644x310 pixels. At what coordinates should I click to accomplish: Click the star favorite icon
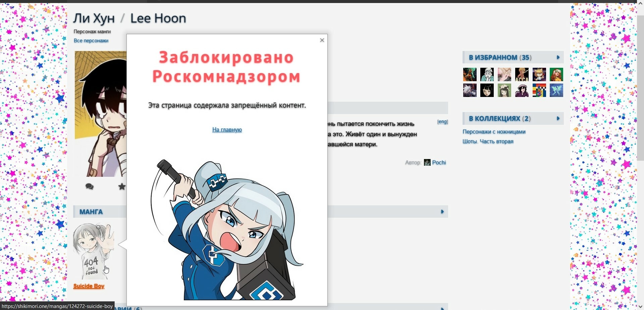pyautogui.click(x=122, y=187)
